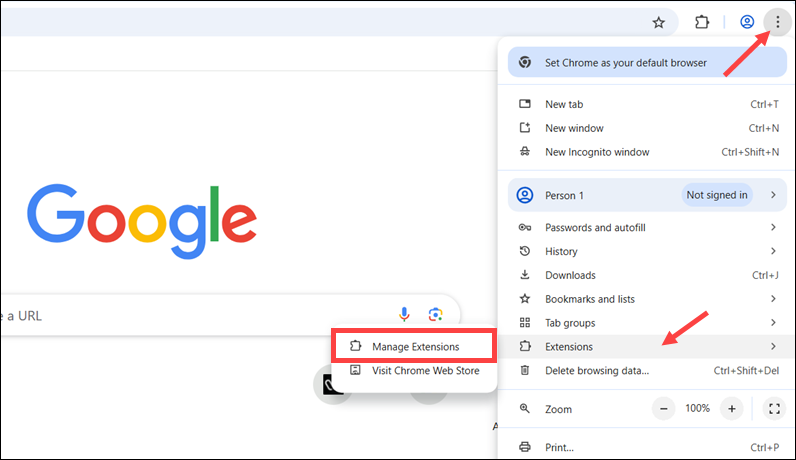Click the bookmark star in address bar
Viewport: 796px width, 460px height.
point(658,22)
